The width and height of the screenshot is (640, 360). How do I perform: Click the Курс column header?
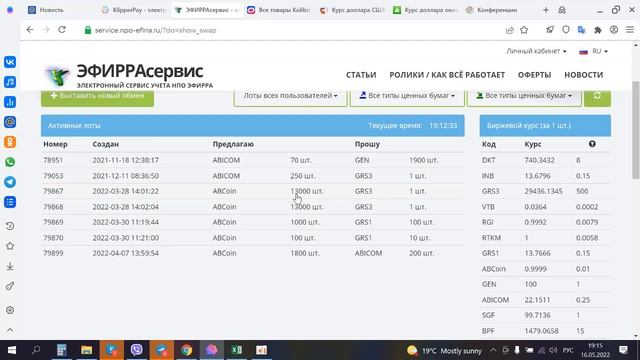tap(533, 144)
